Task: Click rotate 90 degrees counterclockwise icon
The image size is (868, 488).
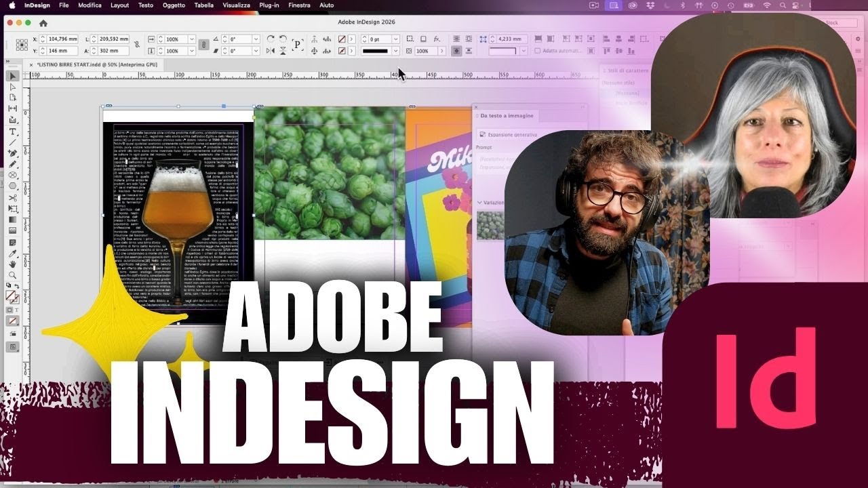Action: click(x=283, y=39)
